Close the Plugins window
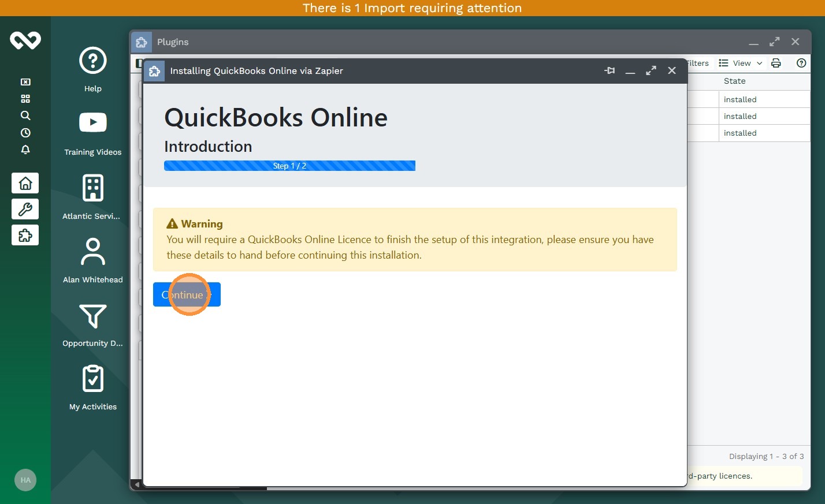This screenshot has width=825, height=504. coord(796,42)
